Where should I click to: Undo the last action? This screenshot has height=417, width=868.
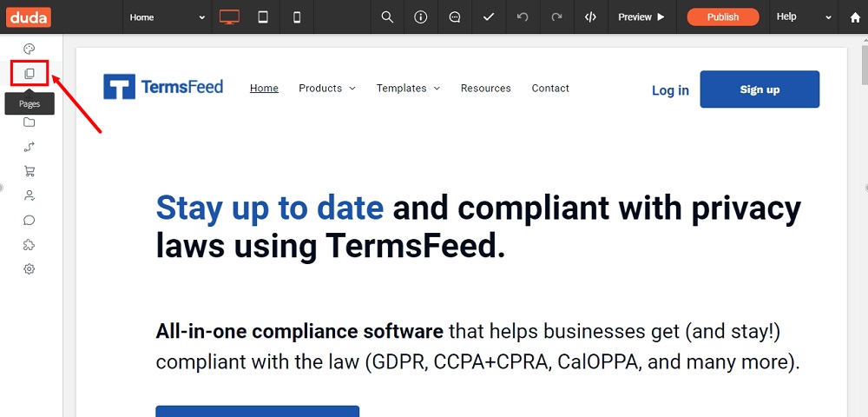pyautogui.click(x=523, y=17)
